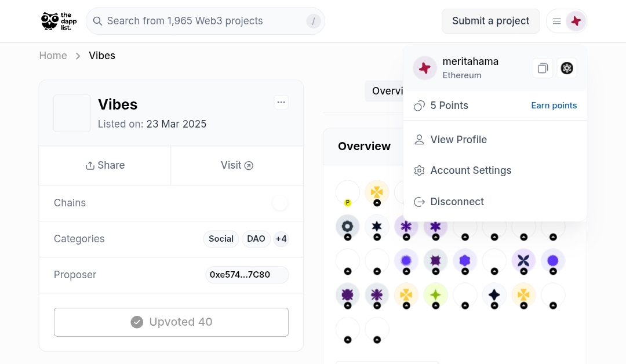626x364 pixels.
Task: Click the purple X-shaped voter avatar
Action: (523, 261)
